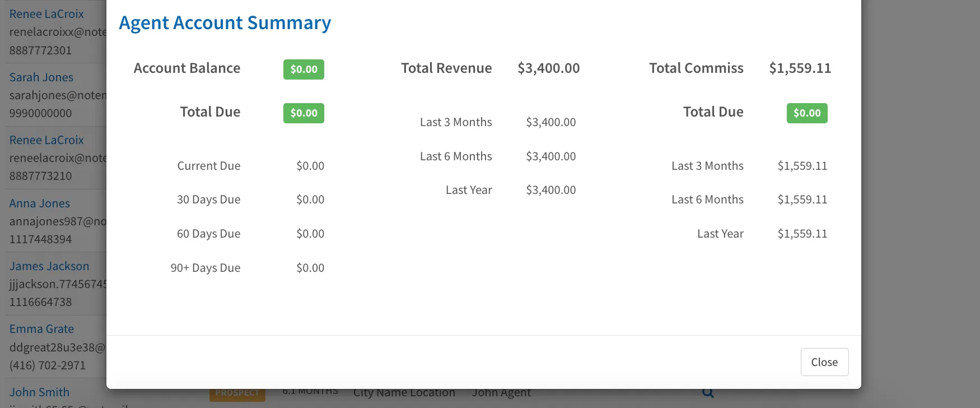Click phone number 8887772301

pyautogui.click(x=40, y=50)
